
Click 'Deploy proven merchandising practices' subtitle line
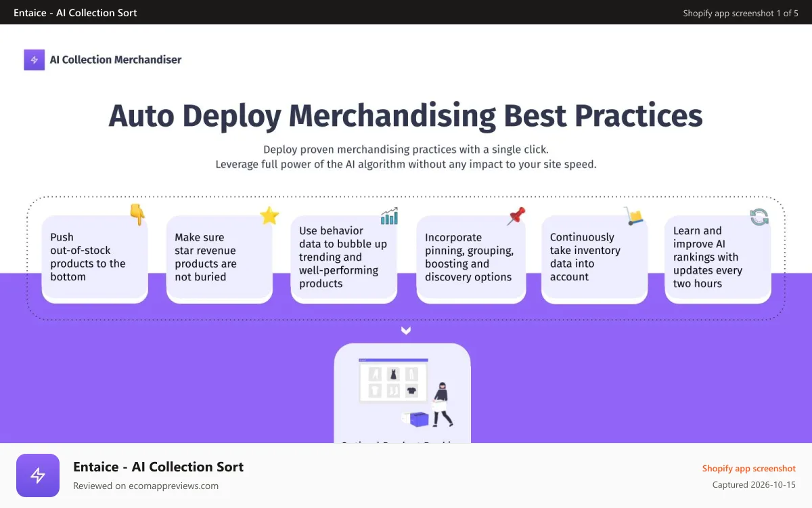[x=406, y=149]
